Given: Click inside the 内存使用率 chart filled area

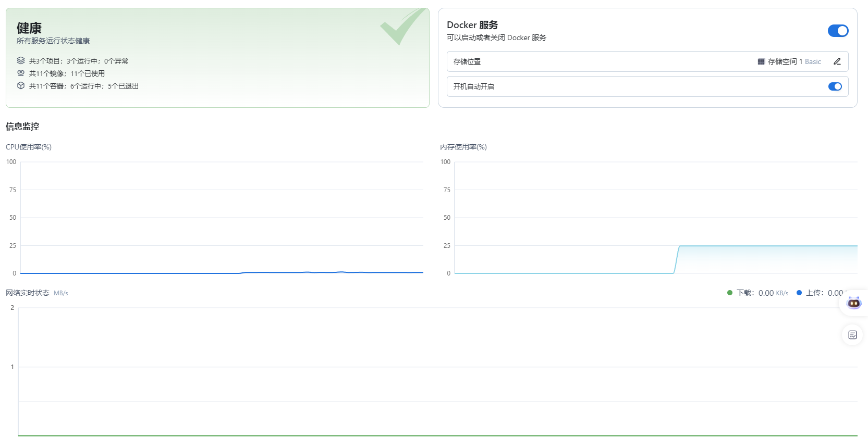Looking at the screenshot, I should click(x=766, y=259).
